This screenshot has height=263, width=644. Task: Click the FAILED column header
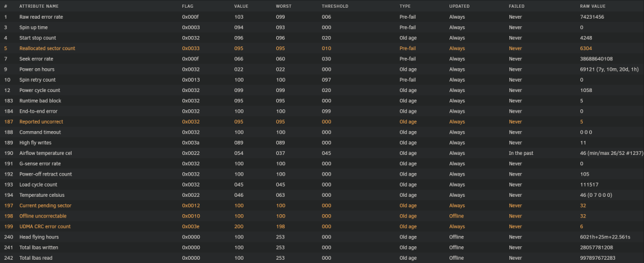[516, 6]
